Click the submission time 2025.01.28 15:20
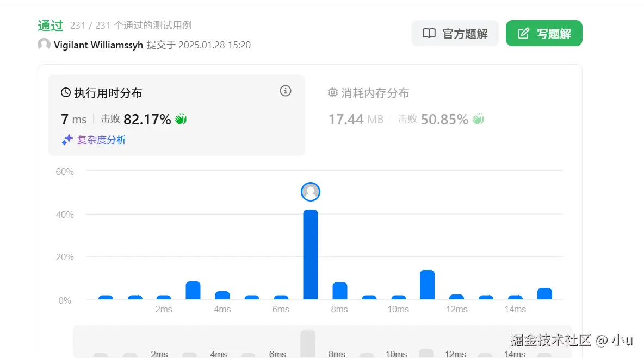The width and height of the screenshot is (644, 358). [214, 45]
